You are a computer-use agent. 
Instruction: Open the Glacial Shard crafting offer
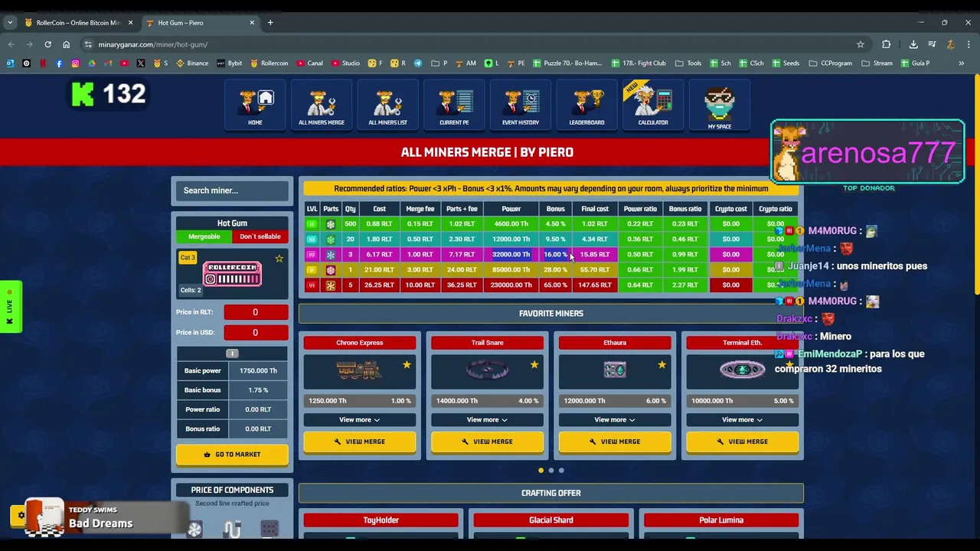click(551, 520)
